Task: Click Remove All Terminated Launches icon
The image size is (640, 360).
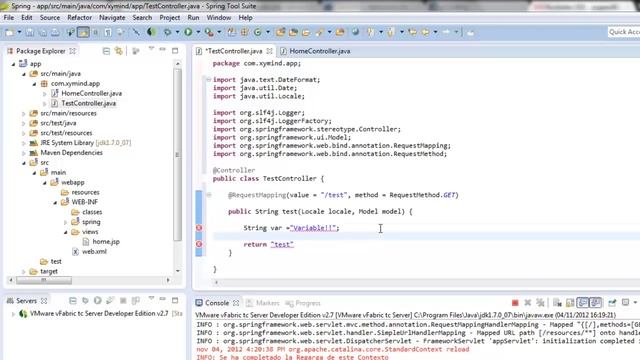Action: pos(540,303)
